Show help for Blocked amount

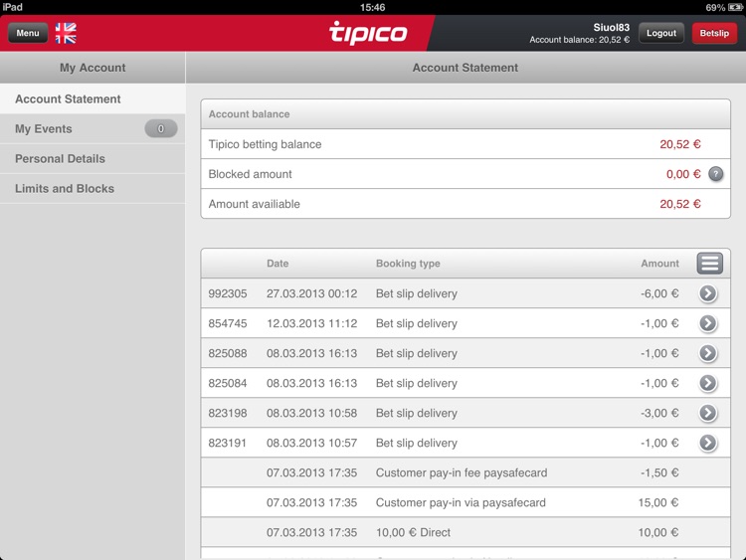pyautogui.click(x=715, y=174)
